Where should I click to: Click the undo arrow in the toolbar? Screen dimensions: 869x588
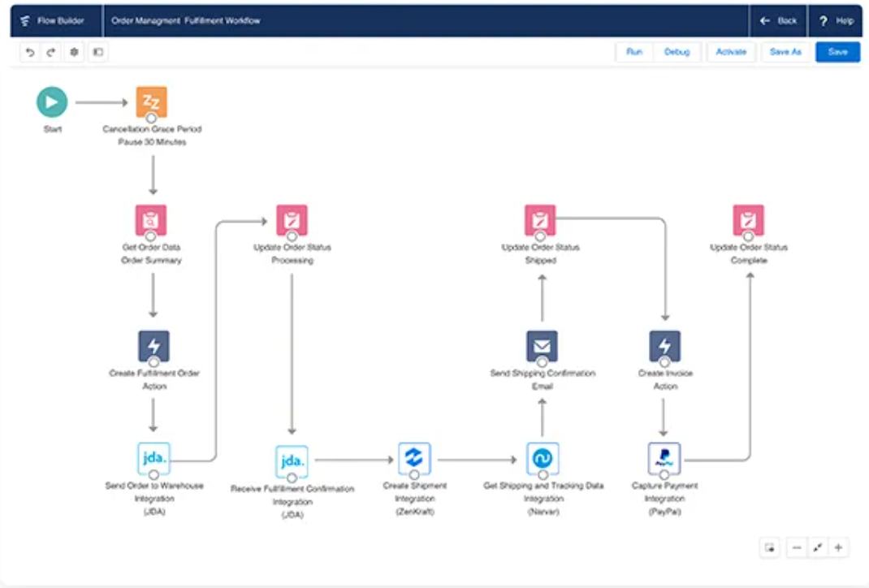30,52
